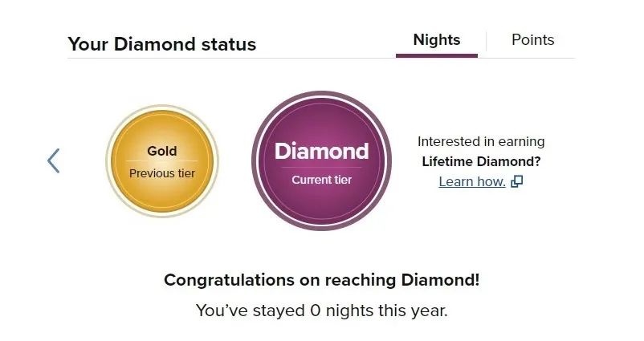Screen dimensions: 644x341
Task: Click the "Your Diamond status" heading
Action: point(161,44)
